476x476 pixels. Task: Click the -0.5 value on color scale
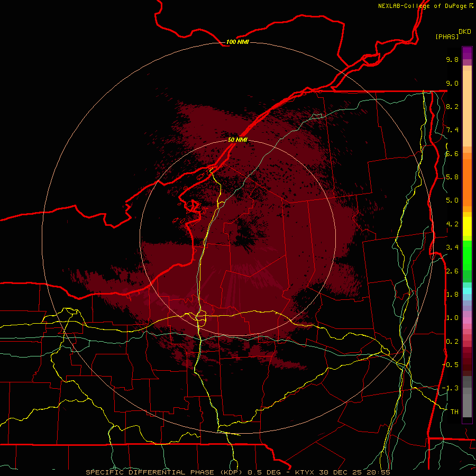point(450,365)
